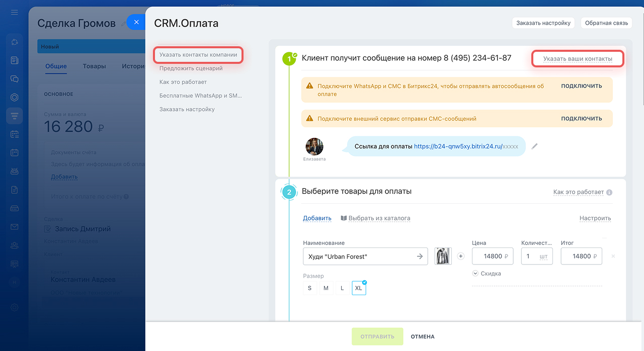Select Указать контакты компании in the side menu

198,54
